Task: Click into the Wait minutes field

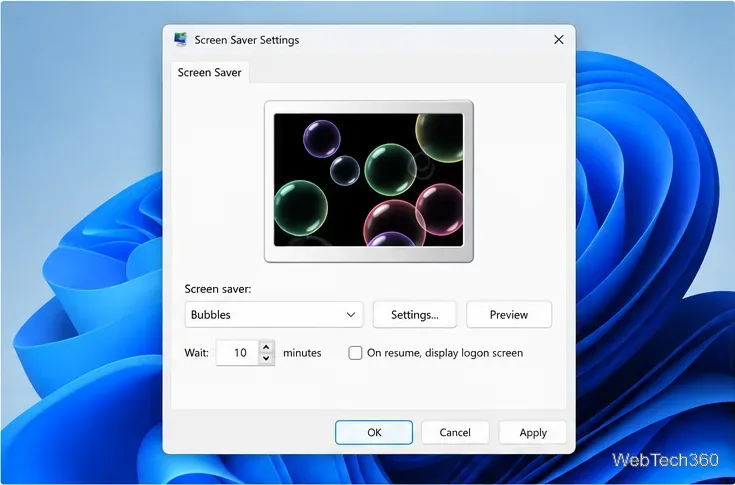Action: point(237,353)
